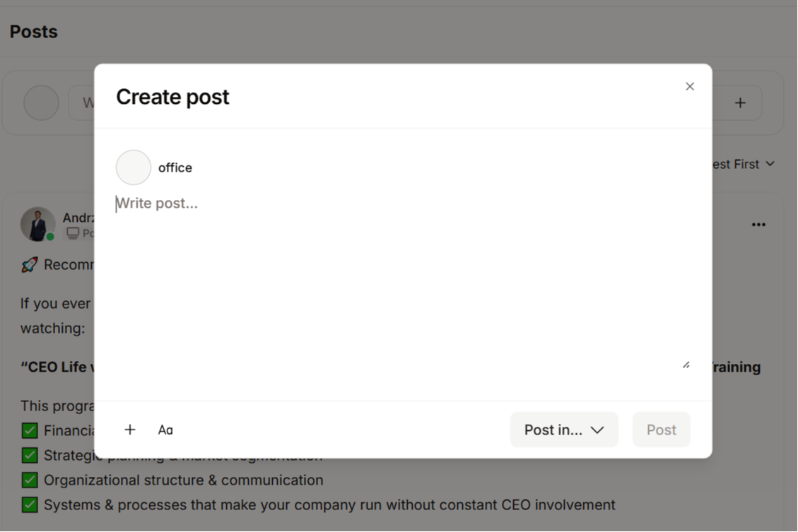Close the Create post dialog
Screen dimensions: 798x532
tap(690, 86)
